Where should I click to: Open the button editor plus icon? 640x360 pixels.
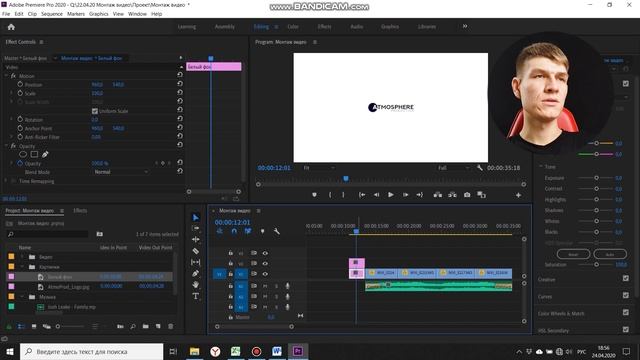[x=518, y=196]
